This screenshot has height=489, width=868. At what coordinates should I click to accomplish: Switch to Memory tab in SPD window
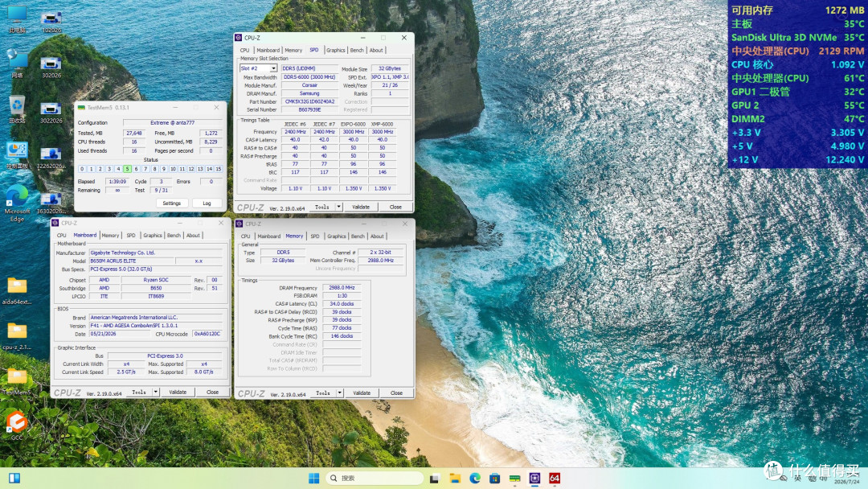click(x=293, y=50)
